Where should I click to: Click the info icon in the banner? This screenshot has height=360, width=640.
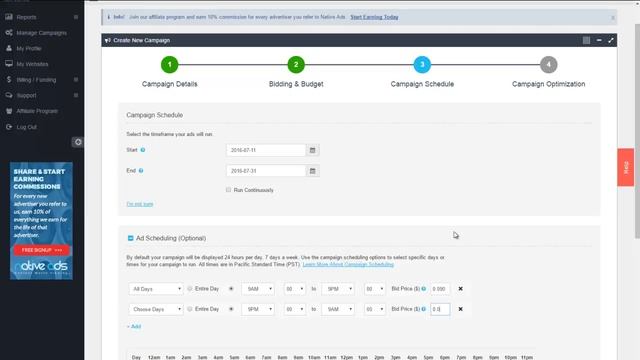tap(109, 17)
